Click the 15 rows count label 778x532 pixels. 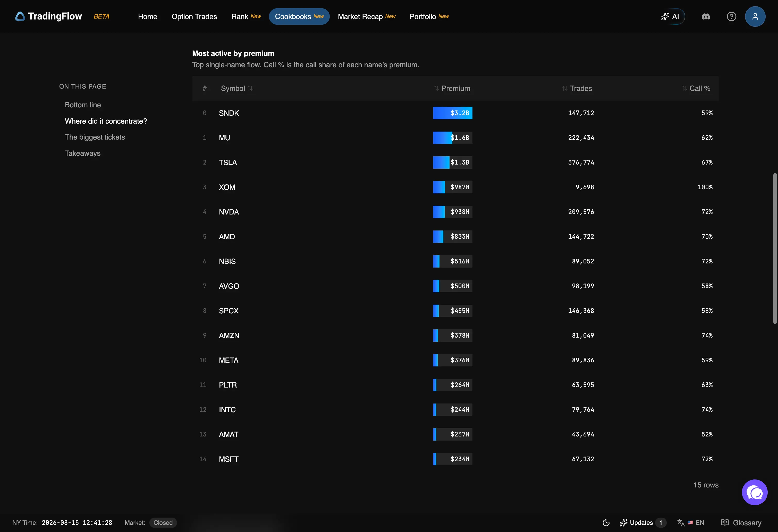coord(706,485)
